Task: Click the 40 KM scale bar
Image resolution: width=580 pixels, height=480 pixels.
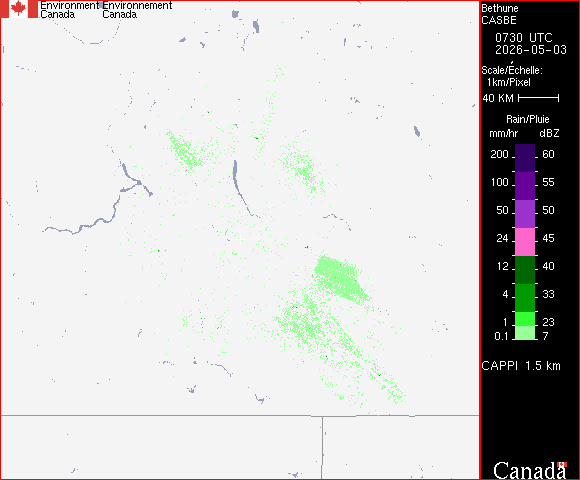Action: tap(538, 98)
